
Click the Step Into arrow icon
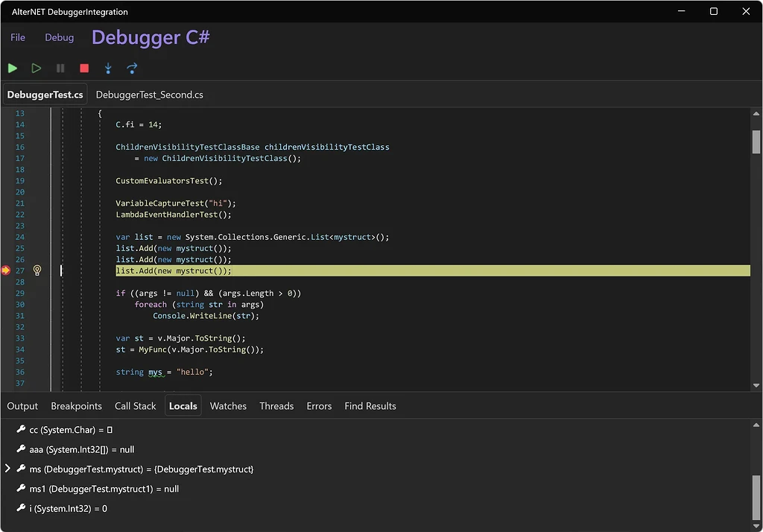click(108, 68)
